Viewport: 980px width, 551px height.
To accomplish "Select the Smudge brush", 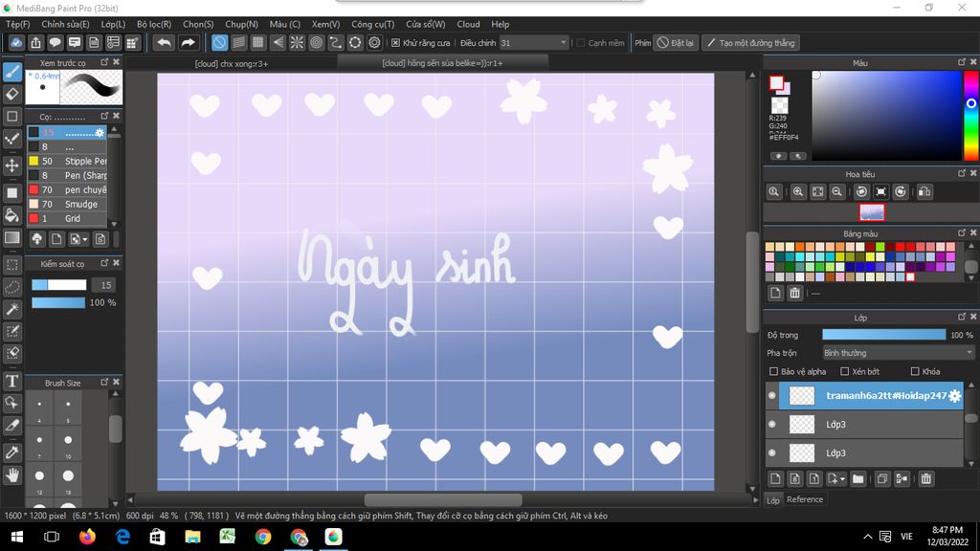I will coord(68,205).
